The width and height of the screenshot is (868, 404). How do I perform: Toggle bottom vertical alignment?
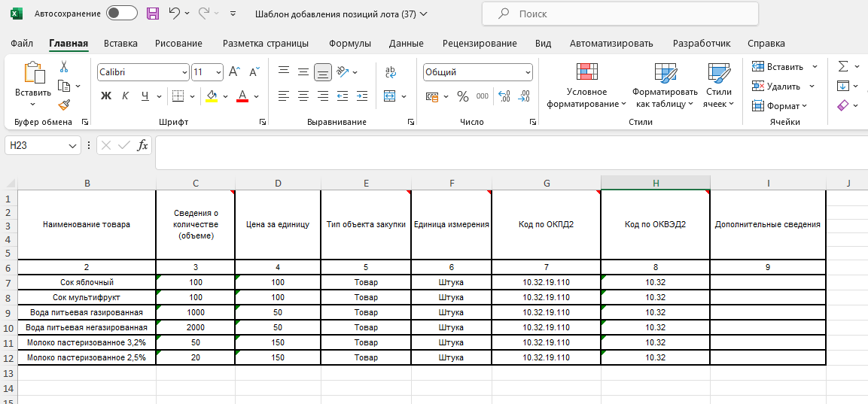pyautogui.click(x=323, y=71)
